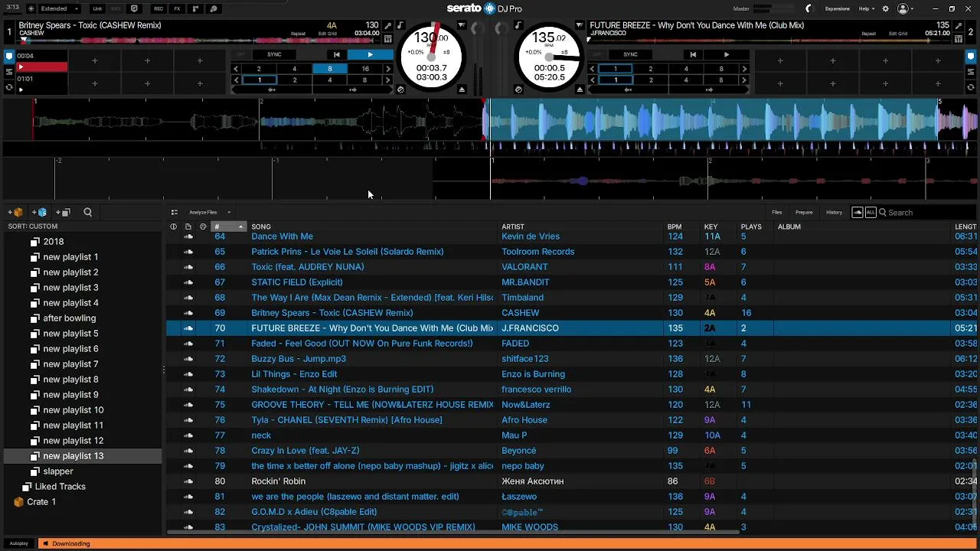The image size is (980, 551).
Task: Open the History panel tab
Action: coord(834,212)
